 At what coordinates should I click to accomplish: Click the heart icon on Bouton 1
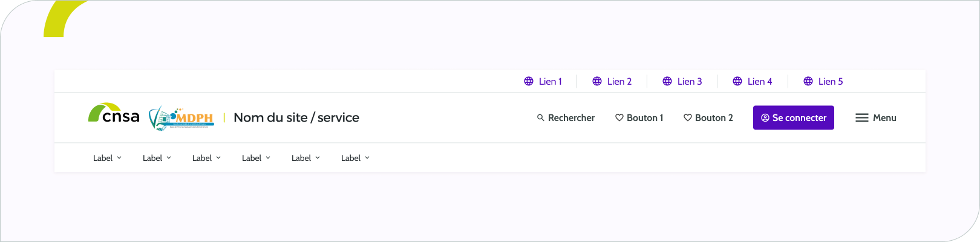[x=619, y=118]
